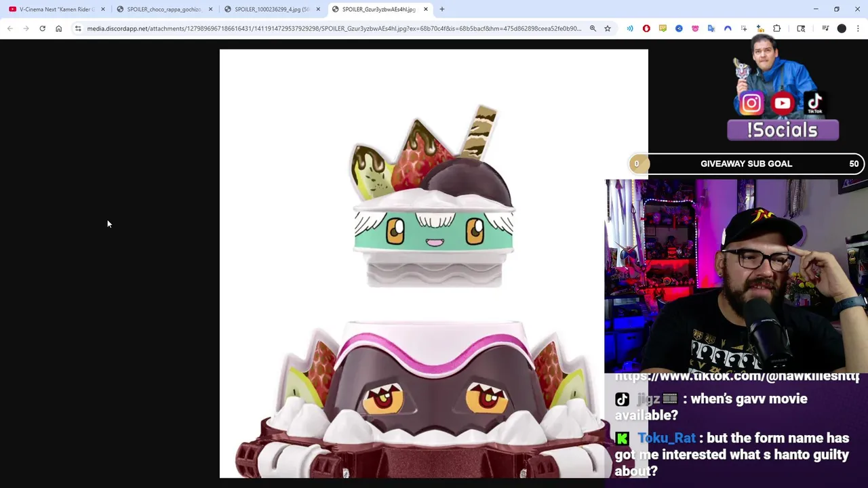Click the Instagram logo in overlay
868x488 pixels.
click(751, 103)
